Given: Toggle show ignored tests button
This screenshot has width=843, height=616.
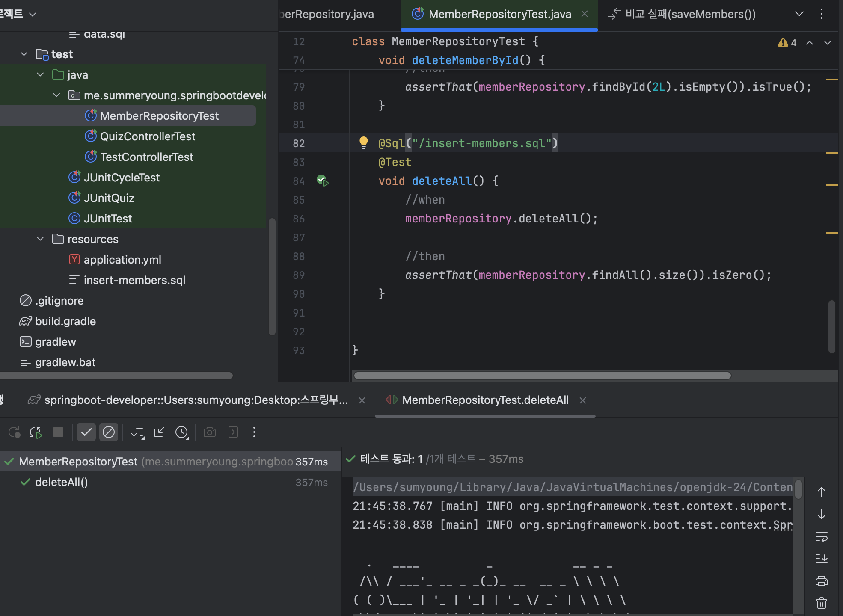Looking at the screenshot, I should 109,432.
